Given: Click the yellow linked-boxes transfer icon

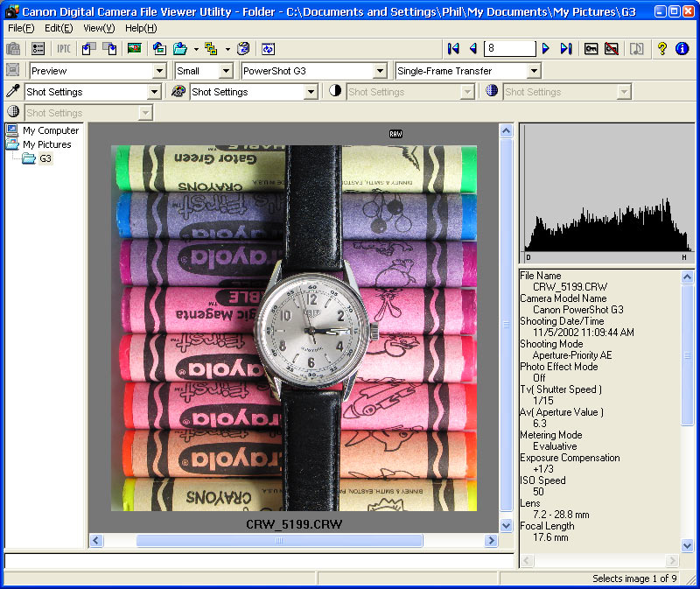Looking at the screenshot, I should point(211,49).
